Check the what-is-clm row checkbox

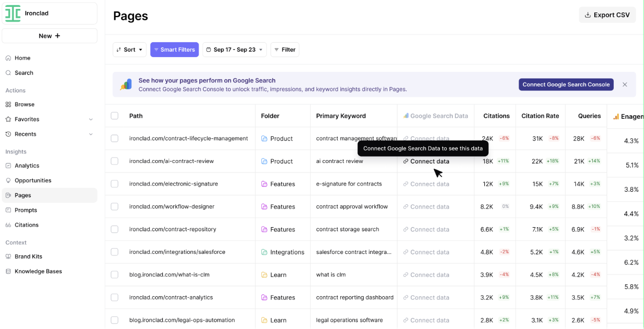click(114, 275)
